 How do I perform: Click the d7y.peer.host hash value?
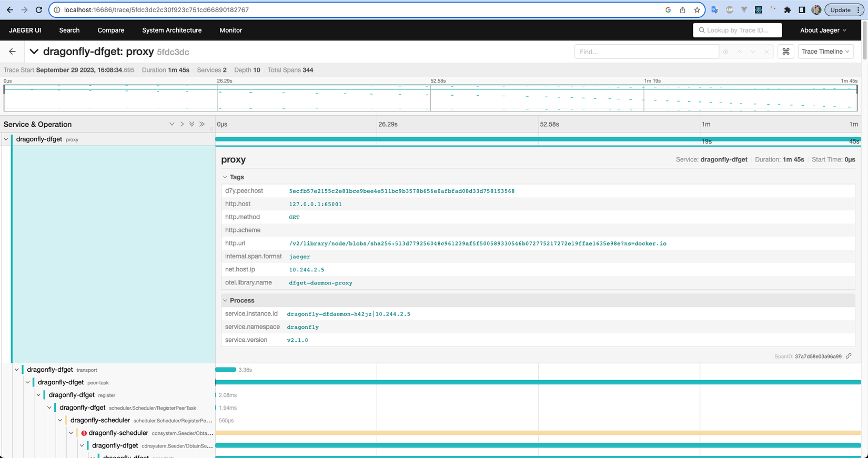[402, 191]
